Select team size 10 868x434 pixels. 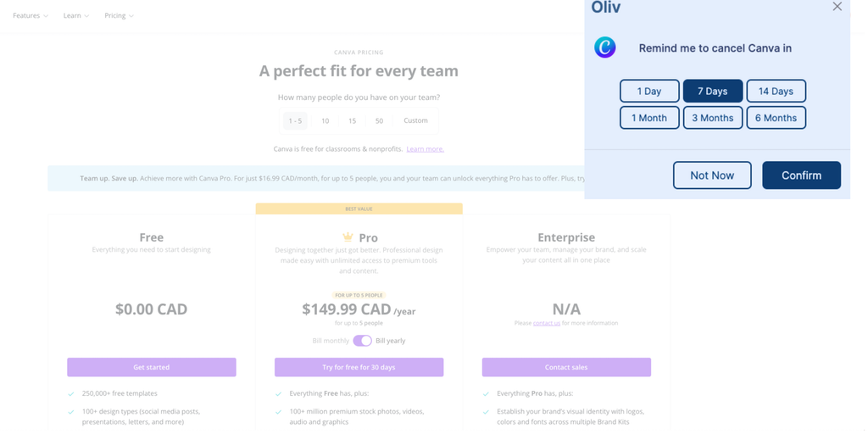click(x=325, y=120)
